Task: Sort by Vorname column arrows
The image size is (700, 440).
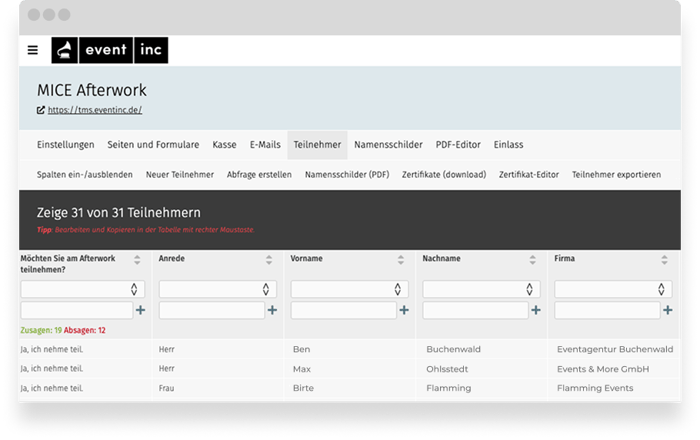Action: point(399,260)
